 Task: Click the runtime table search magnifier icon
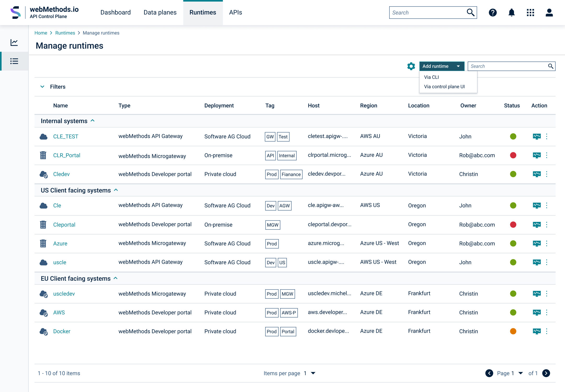(551, 66)
